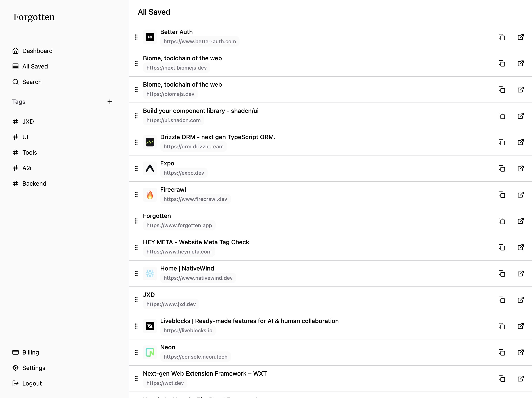Filter by the Tools tag
Screen dimensions: 532x398
point(25,152)
